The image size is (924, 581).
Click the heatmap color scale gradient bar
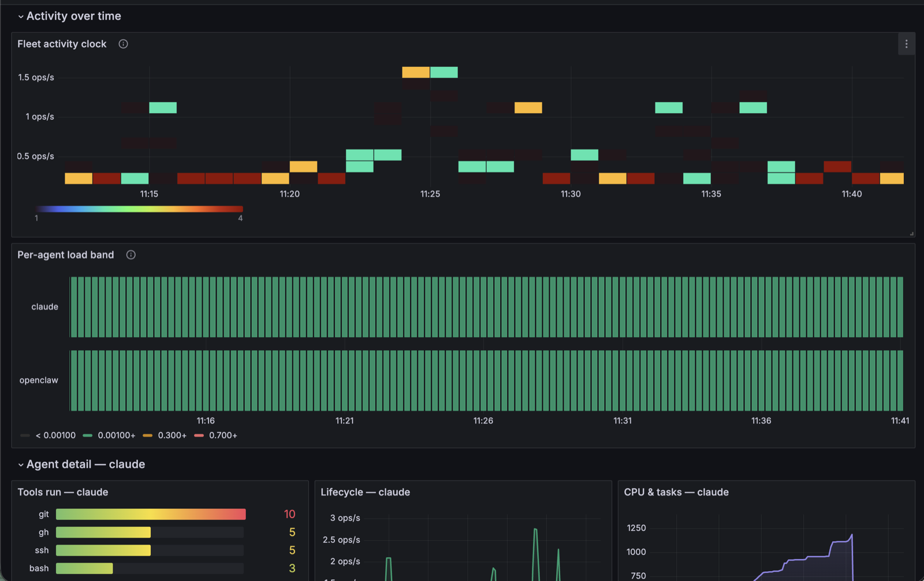tap(139, 209)
